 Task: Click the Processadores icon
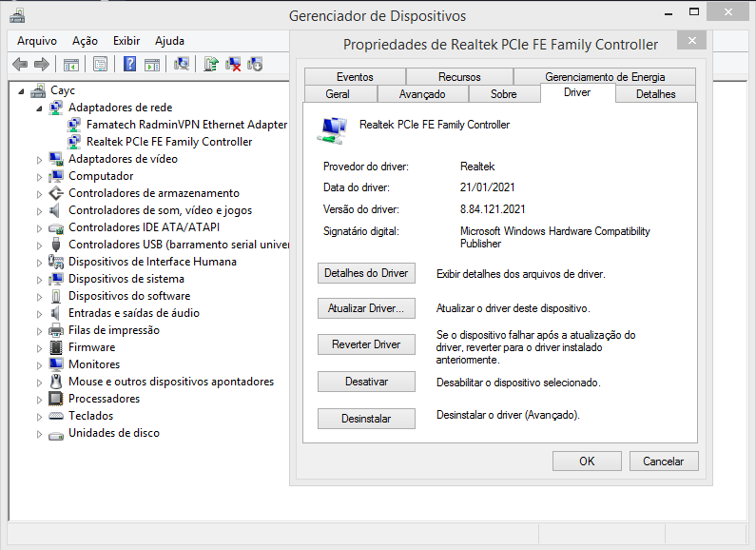(56, 399)
